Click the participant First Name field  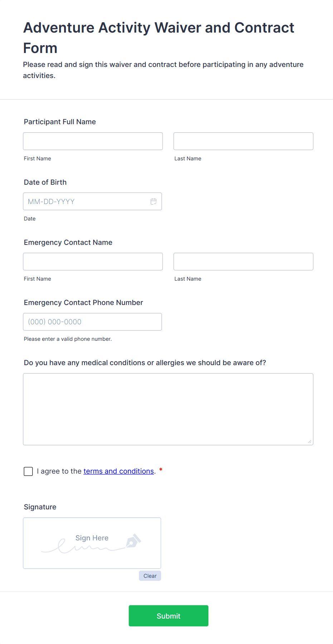point(92,141)
